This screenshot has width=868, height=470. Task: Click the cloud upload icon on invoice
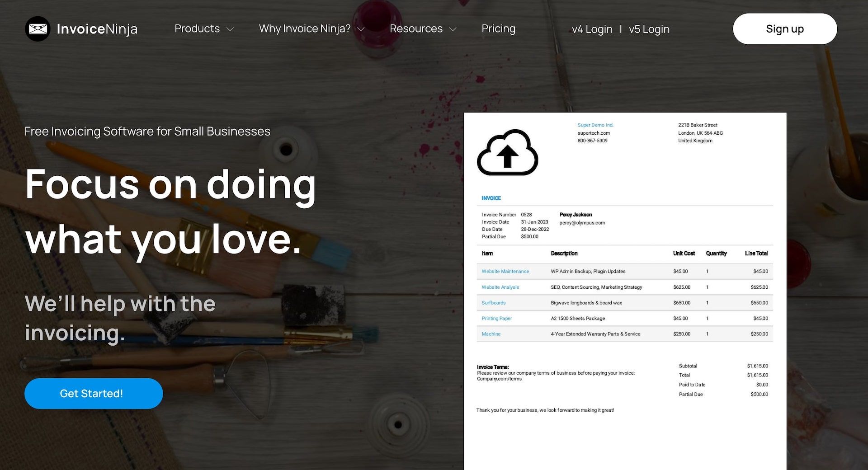tap(507, 153)
